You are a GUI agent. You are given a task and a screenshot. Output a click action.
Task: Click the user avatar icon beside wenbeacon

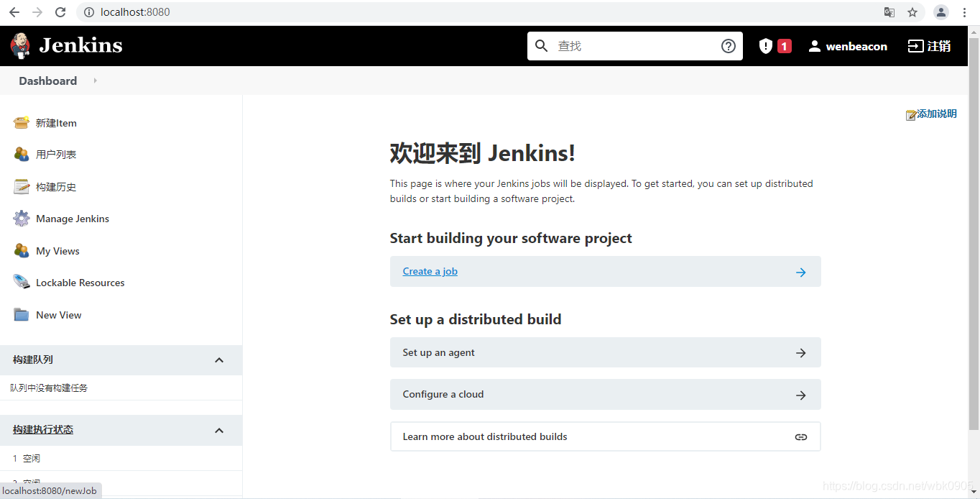pyautogui.click(x=815, y=46)
